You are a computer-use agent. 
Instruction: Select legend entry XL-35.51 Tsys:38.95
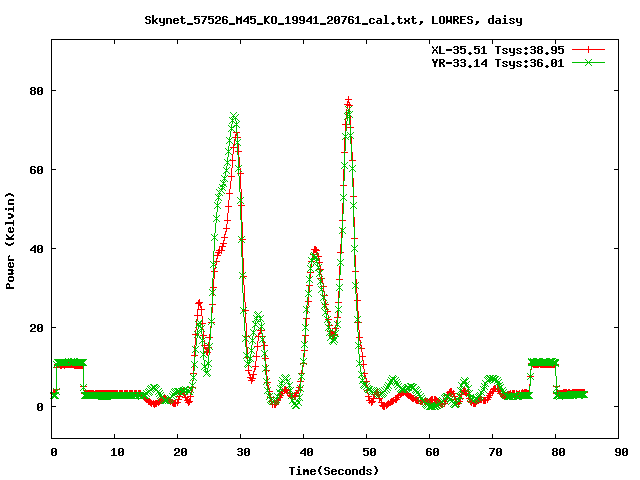[x=498, y=50]
